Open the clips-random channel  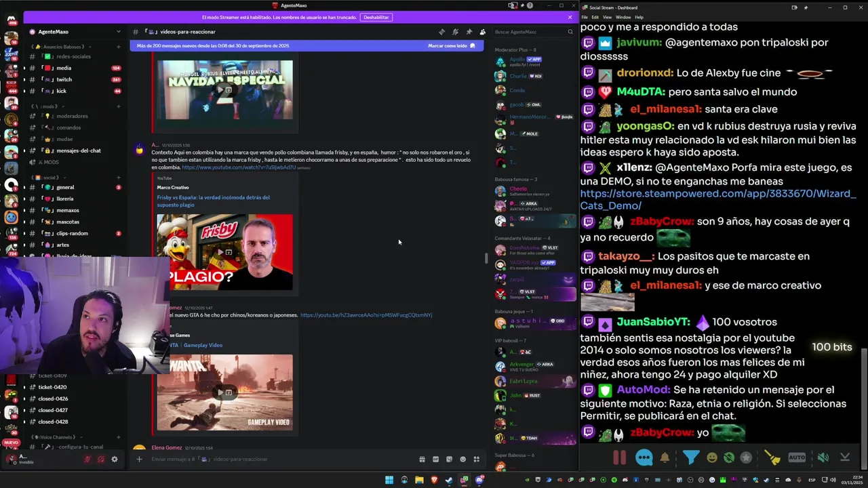coord(75,233)
